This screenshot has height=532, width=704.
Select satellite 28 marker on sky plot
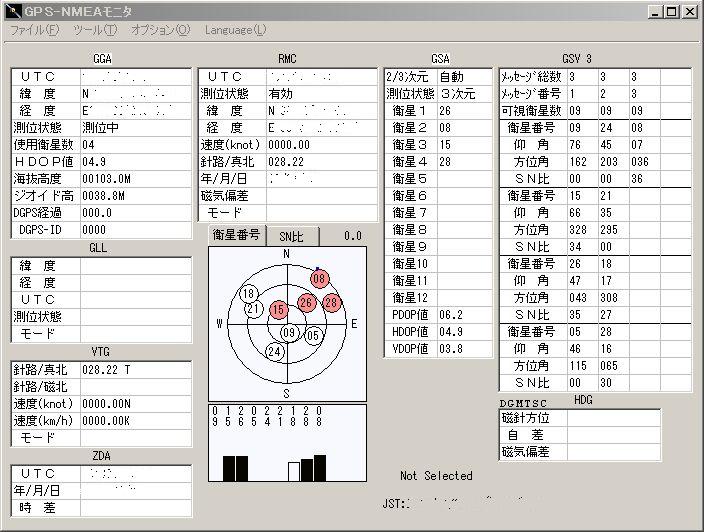[331, 302]
